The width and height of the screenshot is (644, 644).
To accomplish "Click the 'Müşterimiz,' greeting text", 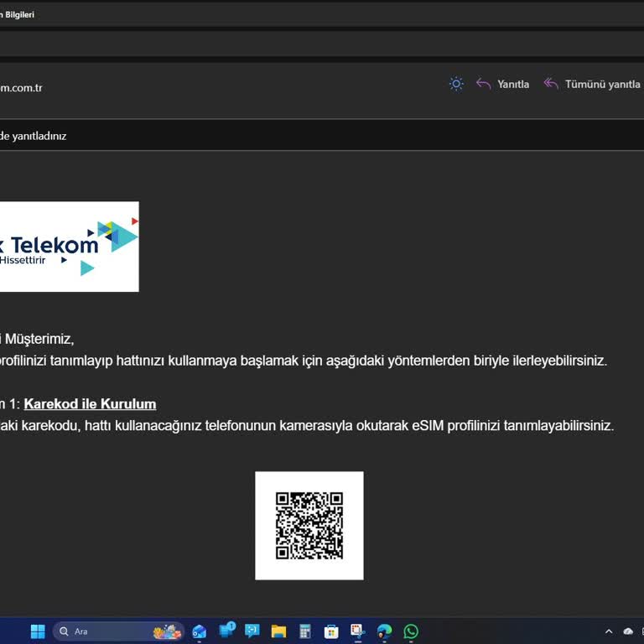I will click(x=39, y=340).
